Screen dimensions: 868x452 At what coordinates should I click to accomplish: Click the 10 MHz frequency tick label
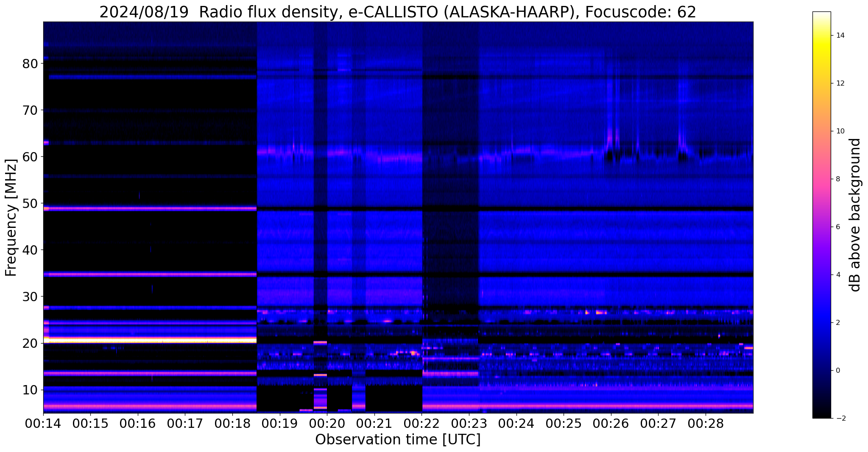coord(30,390)
